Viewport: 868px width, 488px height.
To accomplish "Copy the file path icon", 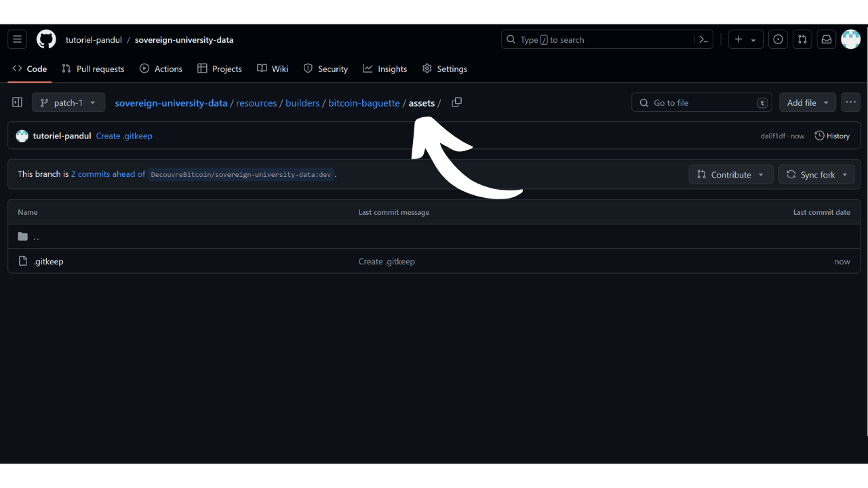I will [x=456, y=102].
